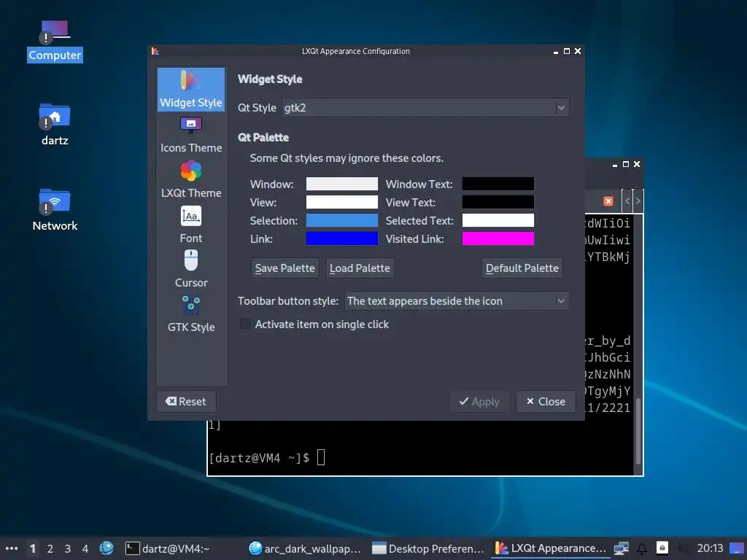
Task: Select the Computer desktop icon
Action: (x=55, y=41)
